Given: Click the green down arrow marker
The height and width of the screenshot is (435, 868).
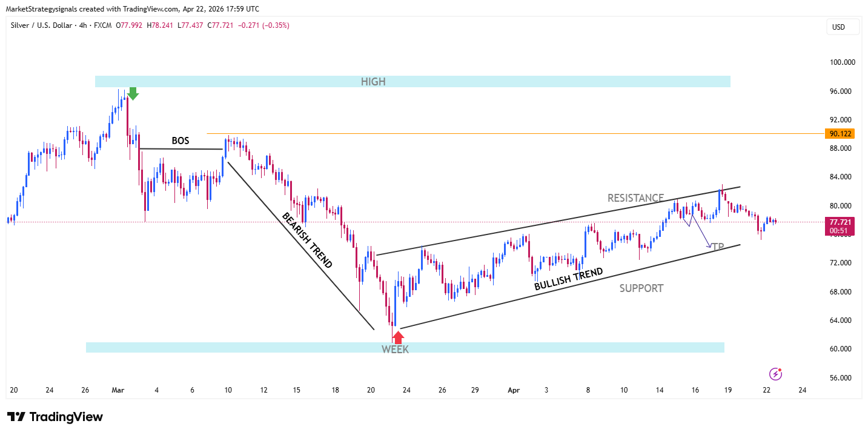Looking at the screenshot, I should (133, 93).
